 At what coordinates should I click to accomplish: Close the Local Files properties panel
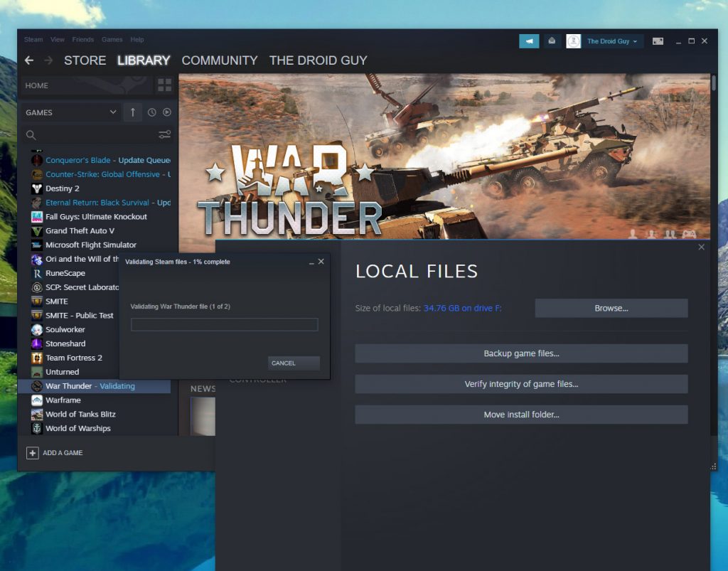(702, 247)
